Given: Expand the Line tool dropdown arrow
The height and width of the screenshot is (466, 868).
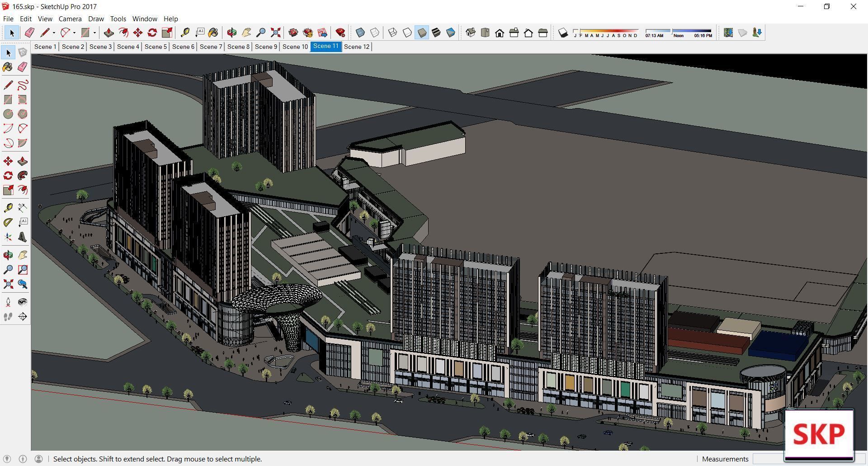Looking at the screenshot, I should 54,33.
